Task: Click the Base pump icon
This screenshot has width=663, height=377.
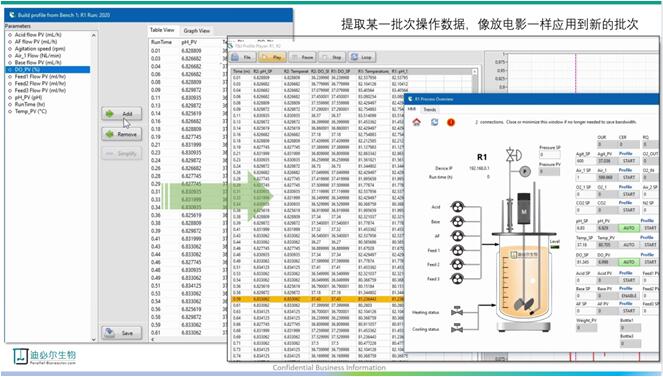Action: click(x=458, y=221)
